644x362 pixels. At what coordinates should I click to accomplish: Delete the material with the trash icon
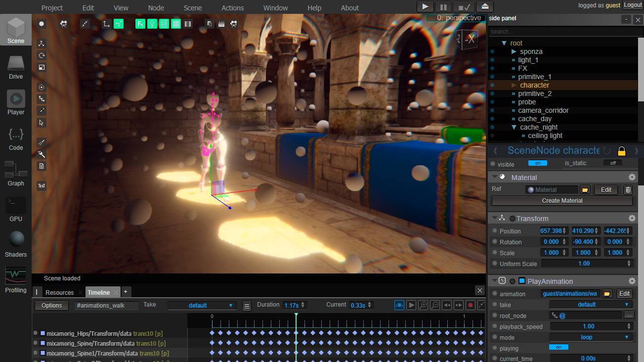[x=628, y=189]
